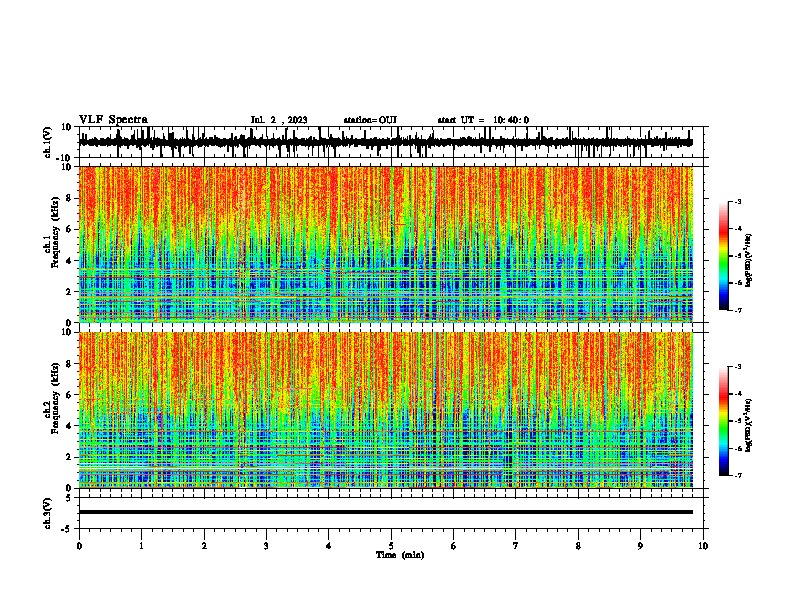Click the ch.3 voltage trace panel

(393, 513)
